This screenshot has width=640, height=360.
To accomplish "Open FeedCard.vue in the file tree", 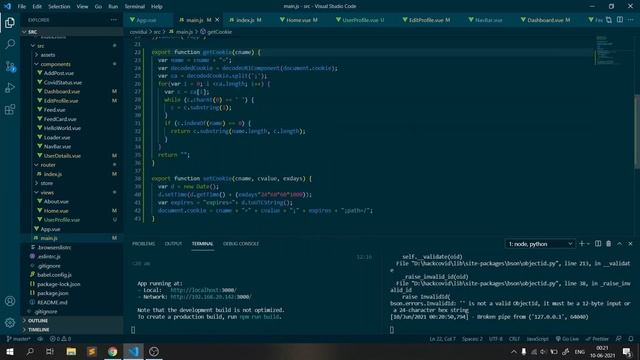I will [x=60, y=119].
